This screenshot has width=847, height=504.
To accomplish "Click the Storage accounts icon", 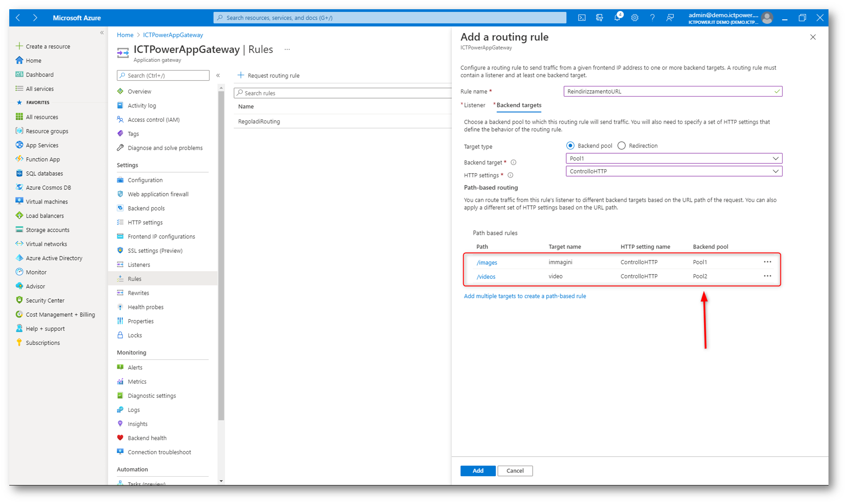I will pos(19,229).
